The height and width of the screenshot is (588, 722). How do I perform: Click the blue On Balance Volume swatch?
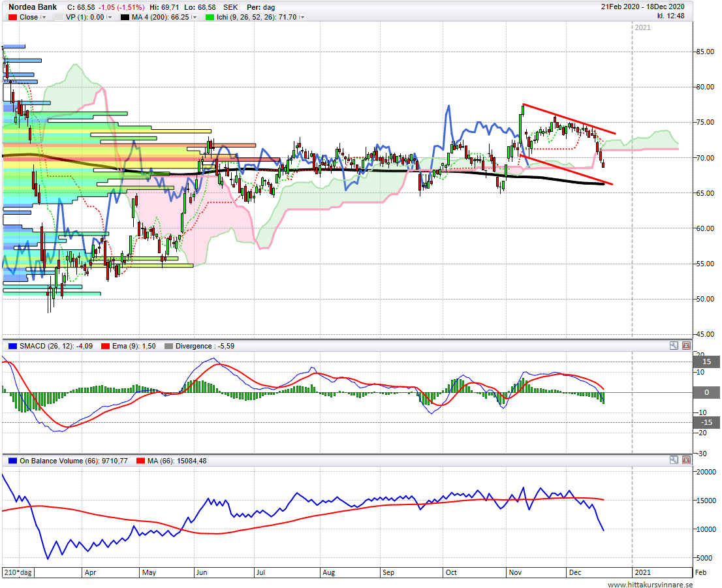coord(12,461)
